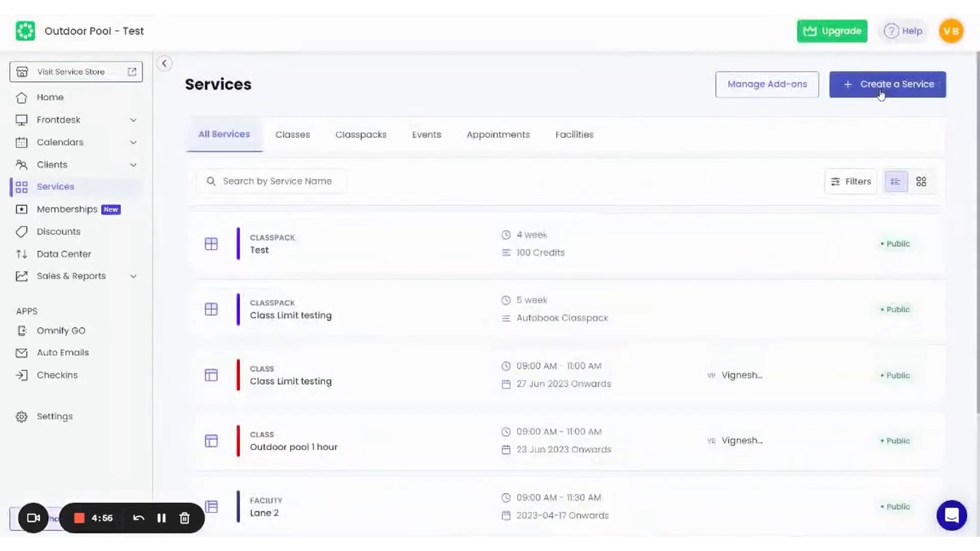Click the Memberships New badge
Screen dimensions: 980x551
[111, 209]
